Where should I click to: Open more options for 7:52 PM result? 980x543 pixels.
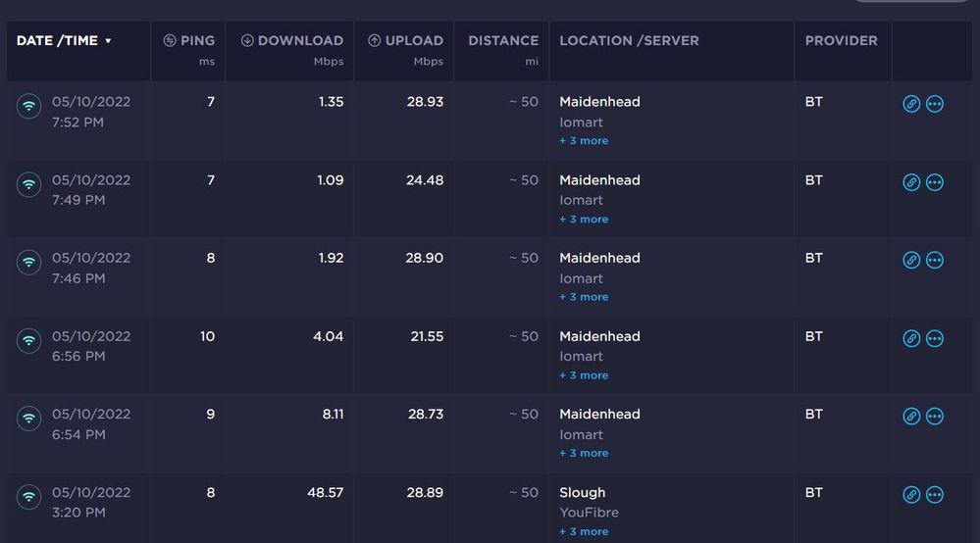tap(935, 104)
